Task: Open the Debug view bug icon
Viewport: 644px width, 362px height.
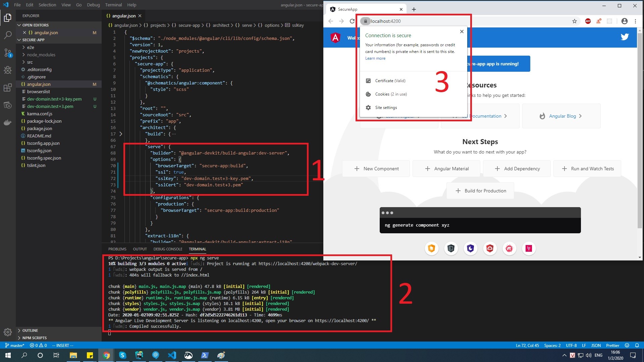Action: 8,70
